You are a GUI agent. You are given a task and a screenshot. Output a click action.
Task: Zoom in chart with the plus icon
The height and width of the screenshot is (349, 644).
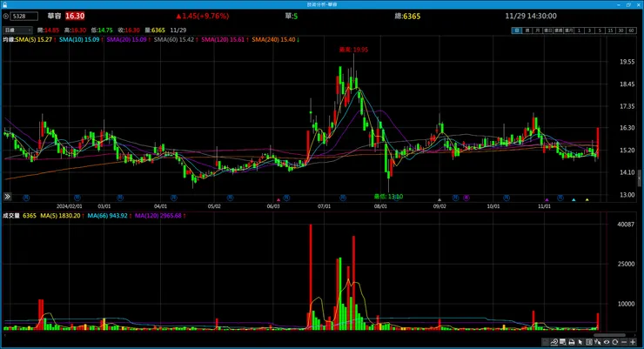(x=633, y=342)
